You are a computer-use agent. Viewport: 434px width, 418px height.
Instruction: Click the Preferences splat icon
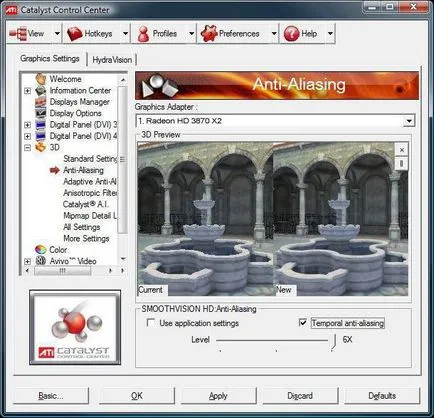pos(209,34)
